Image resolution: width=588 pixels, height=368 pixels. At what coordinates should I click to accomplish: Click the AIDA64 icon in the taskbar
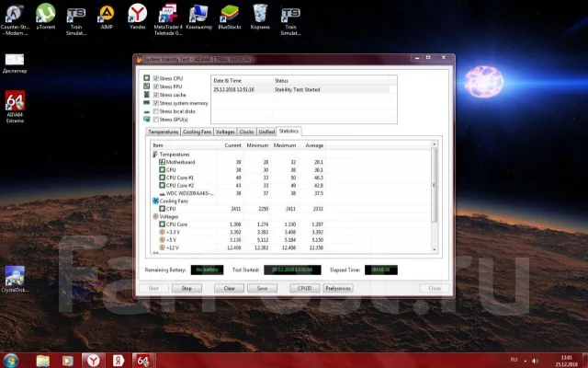point(143,361)
